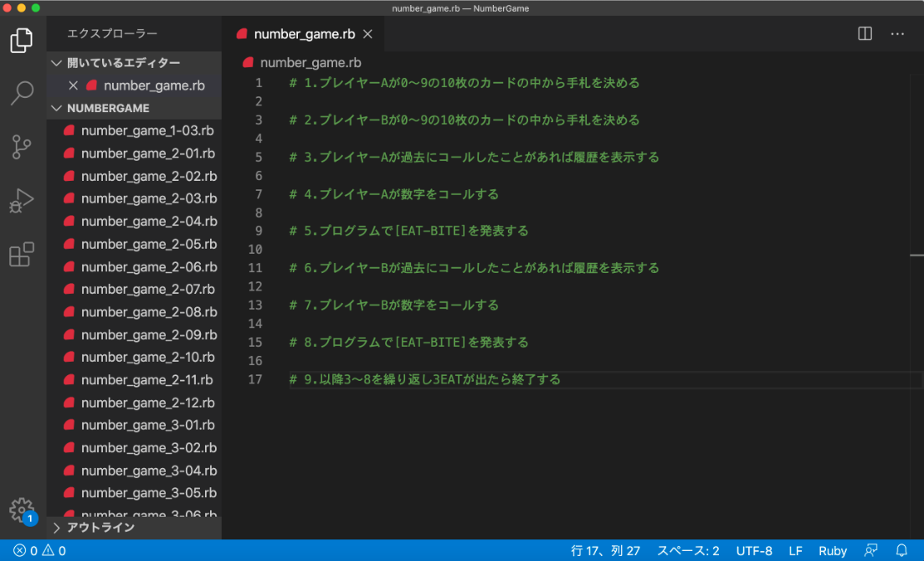Place cursor on comment line 1
Screen dimensions: 924x561
pyautogui.click(x=464, y=83)
